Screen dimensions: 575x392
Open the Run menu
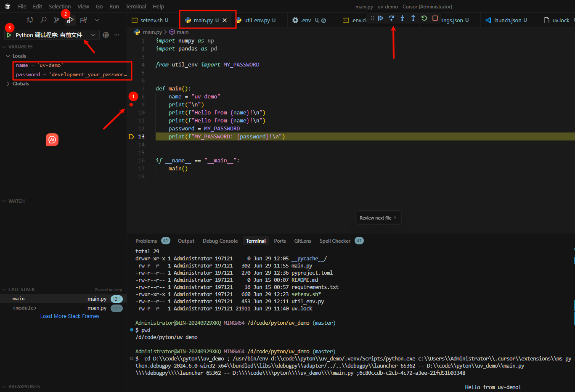(x=114, y=6)
